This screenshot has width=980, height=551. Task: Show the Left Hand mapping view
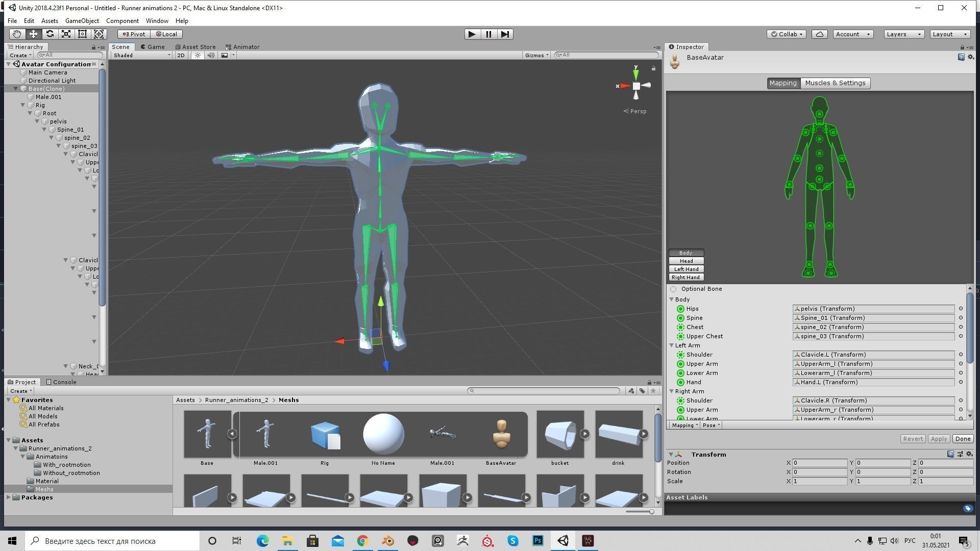pos(686,269)
